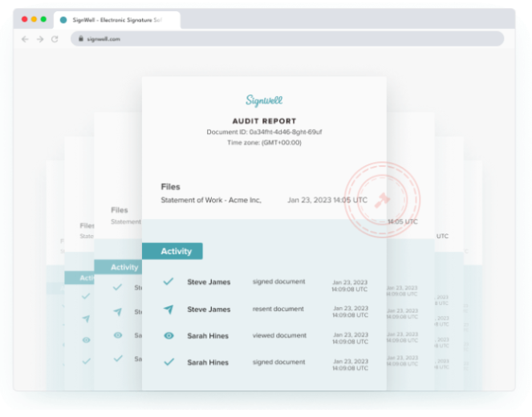Image resolution: width=532 pixels, height=417 pixels.
Task: Click the checkmark beside Sarah Hines signed document
Action: coord(169,362)
